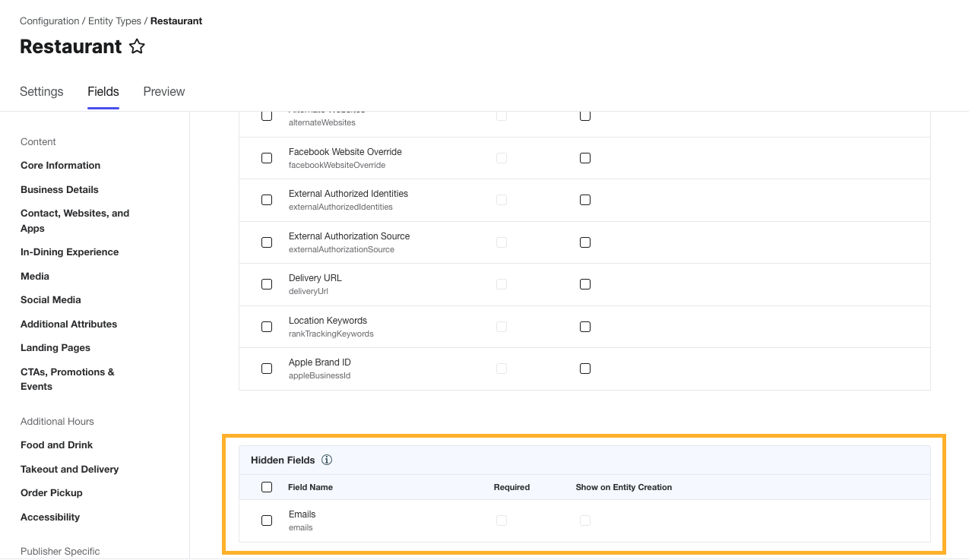Viewport: 969px width, 560px height.
Task: Toggle select-all checkbox in Hidden Fields header
Action: [267, 487]
